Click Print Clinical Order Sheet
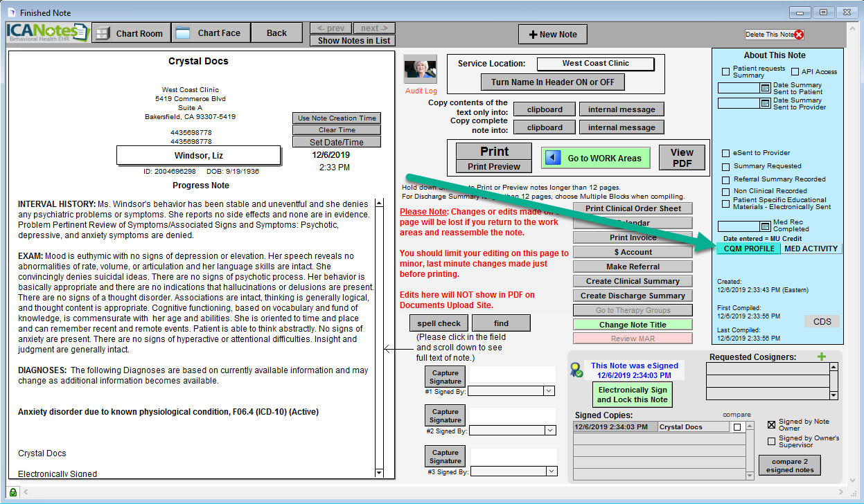Screen dimensions: 864x504 (633, 208)
